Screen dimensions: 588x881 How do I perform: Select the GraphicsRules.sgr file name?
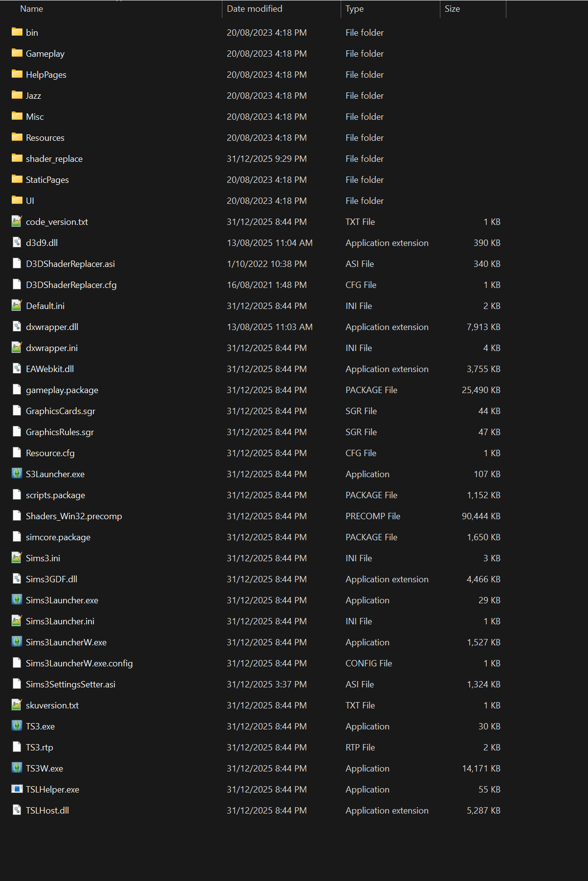click(60, 432)
